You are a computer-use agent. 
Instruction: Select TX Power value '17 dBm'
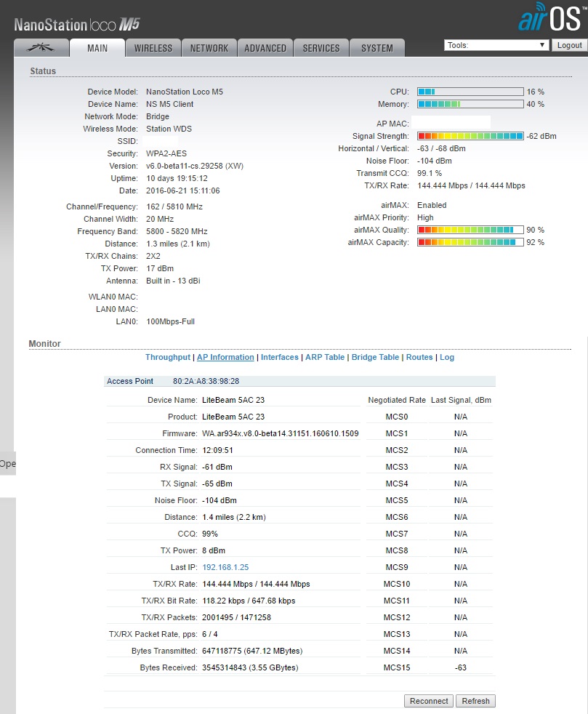(x=160, y=268)
